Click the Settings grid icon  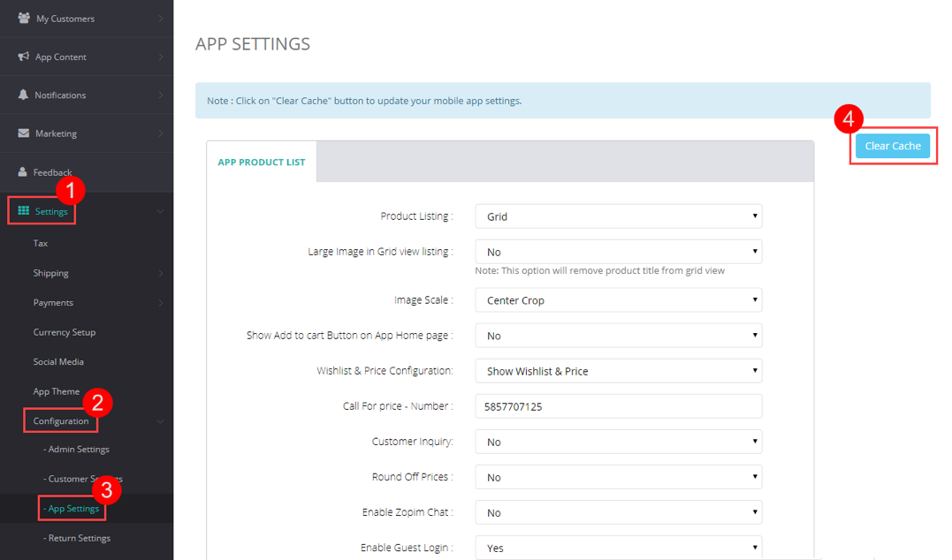point(24,211)
